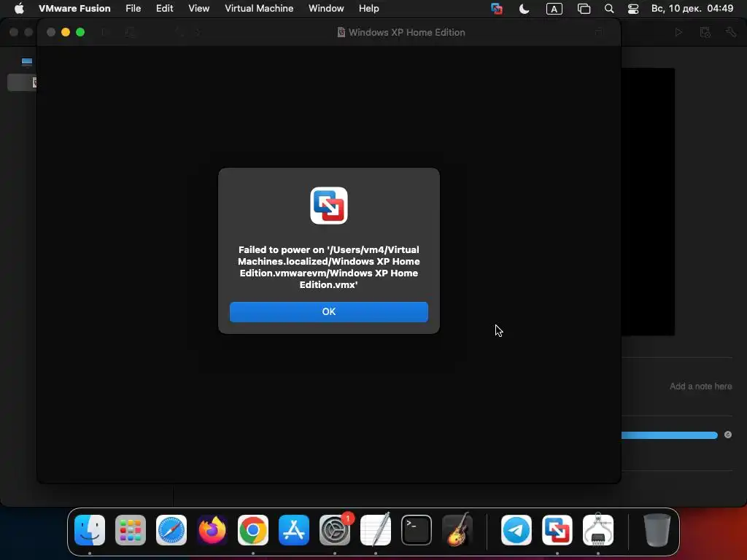Minimize the Windows XP window with the yellow button

pyautogui.click(x=66, y=32)
